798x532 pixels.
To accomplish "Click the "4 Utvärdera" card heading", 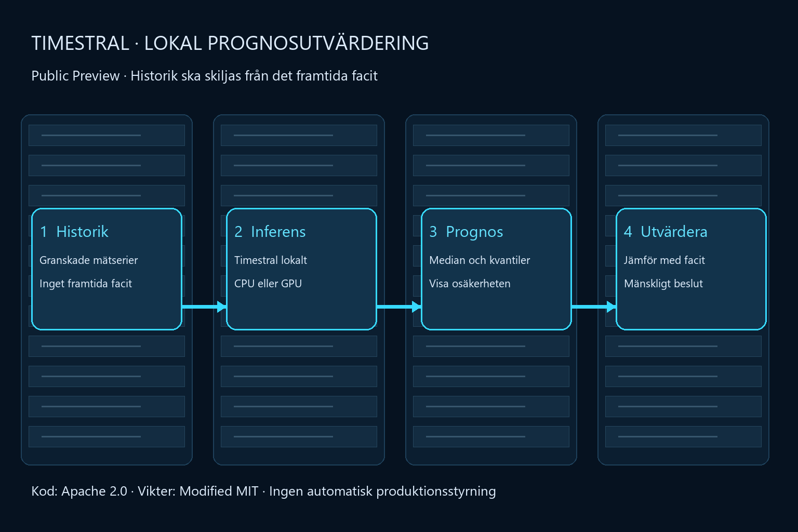I will (x=666, y=232).
